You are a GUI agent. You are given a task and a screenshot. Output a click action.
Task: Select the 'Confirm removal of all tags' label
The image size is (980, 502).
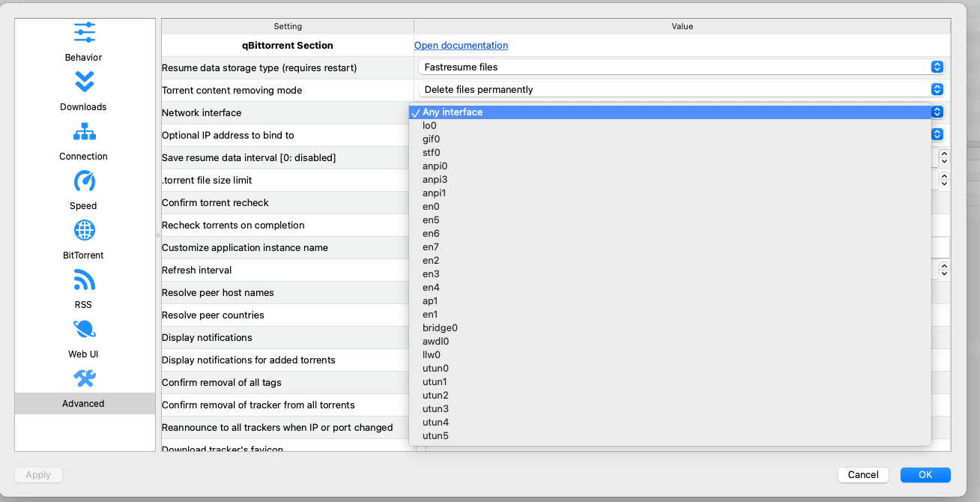tap(222, 382)
